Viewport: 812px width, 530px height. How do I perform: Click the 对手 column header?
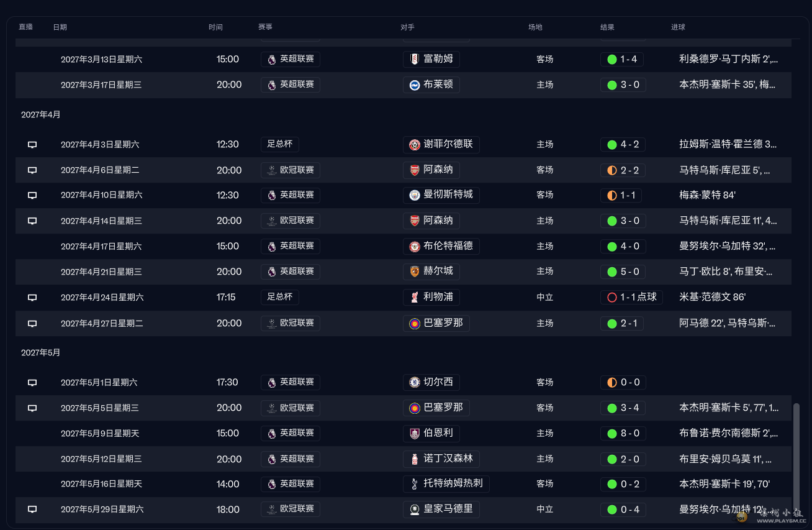[x=407, y=27]
